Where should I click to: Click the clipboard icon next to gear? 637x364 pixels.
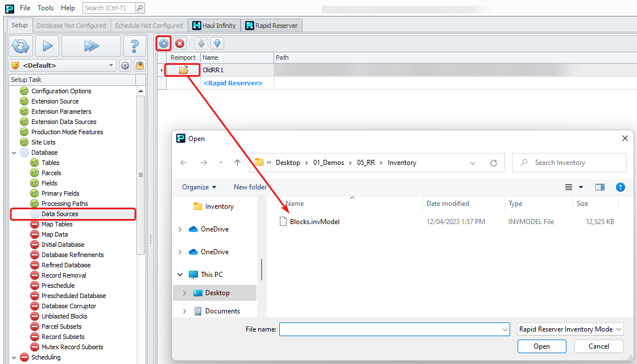[140, 65]
